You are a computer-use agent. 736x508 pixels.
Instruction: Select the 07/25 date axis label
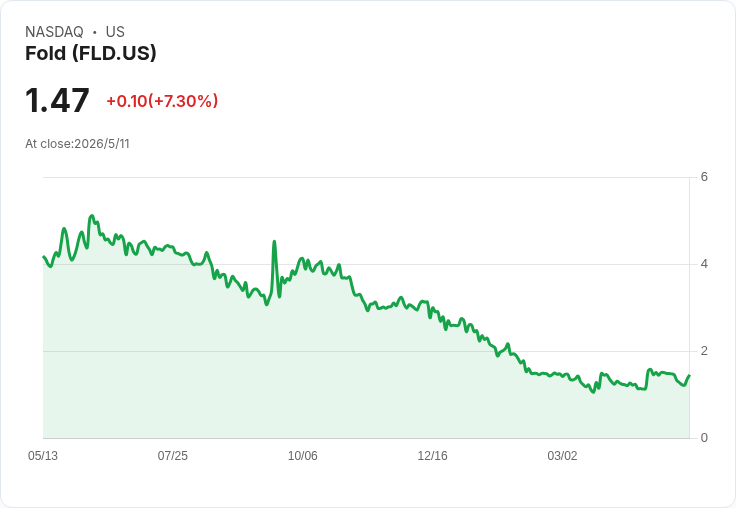(172, 455)
